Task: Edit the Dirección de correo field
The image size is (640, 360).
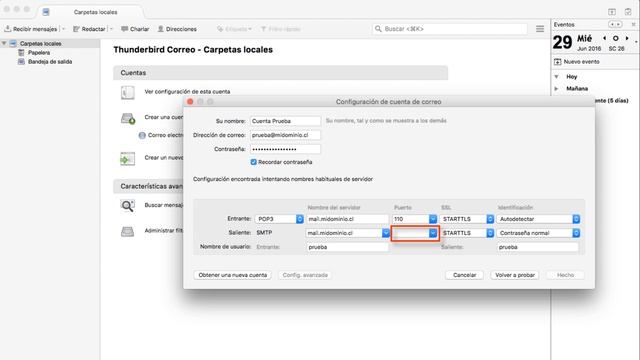Action: [285, 135]
